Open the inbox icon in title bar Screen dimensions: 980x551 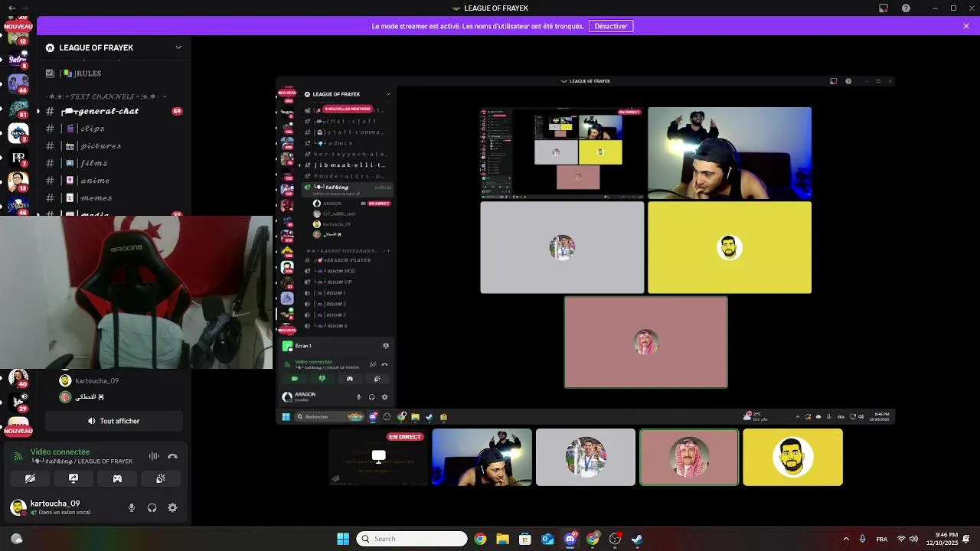(884, 8)
